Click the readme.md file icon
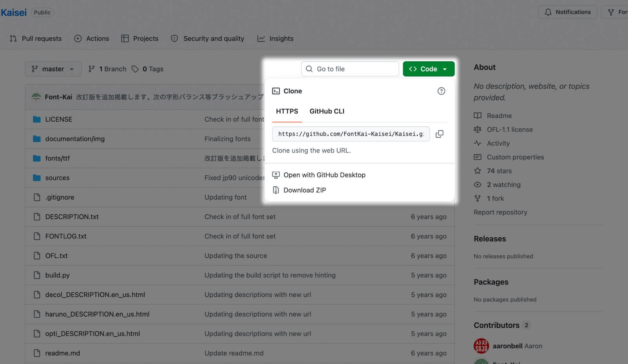628x364 pixels. point(37,353)
